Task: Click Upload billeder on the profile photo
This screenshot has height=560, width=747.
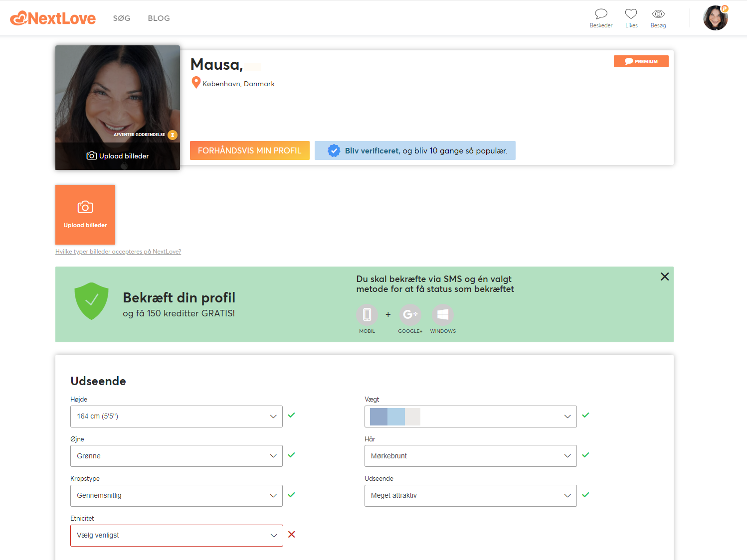Action: click(x=118, y=156)
